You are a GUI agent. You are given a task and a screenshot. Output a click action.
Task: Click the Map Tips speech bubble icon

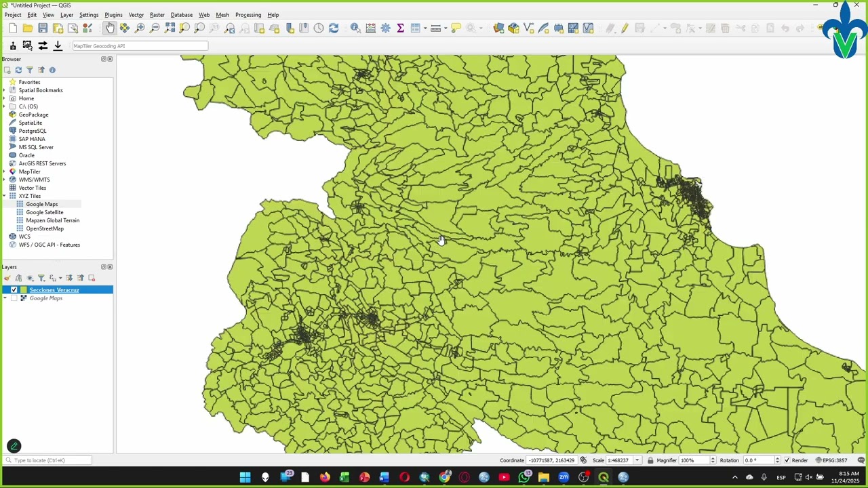[x=456, y=28]
